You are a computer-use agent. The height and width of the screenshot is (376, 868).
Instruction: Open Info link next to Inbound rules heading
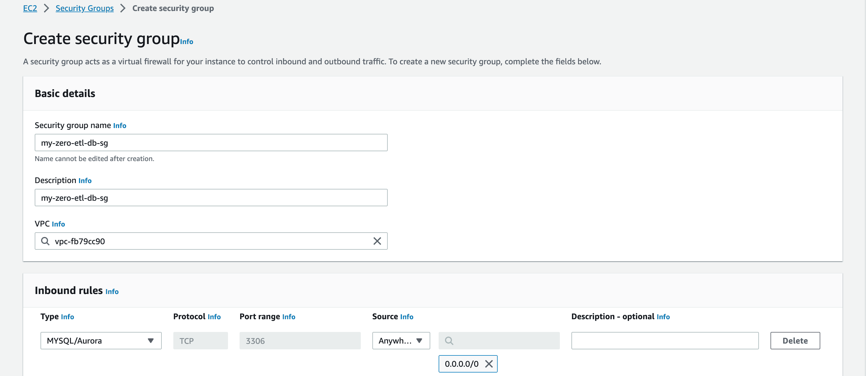coord(112,291)
